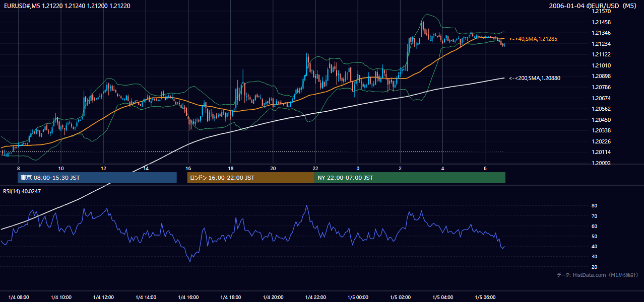Image resolution: width=644 pixels, height=302 pixels.
Task: Click hour label 22 under the price chart
Action: 315,168
